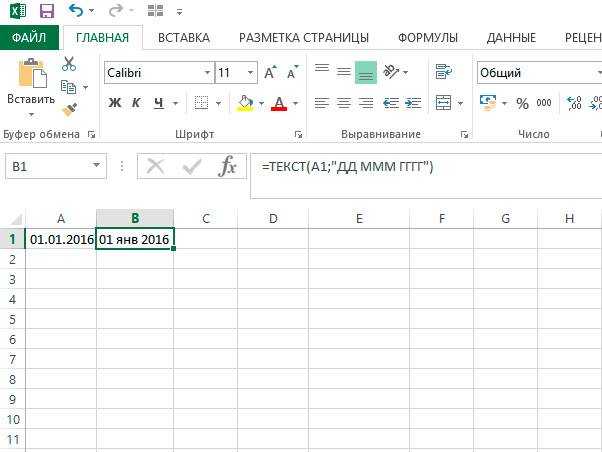Click the Redo arrow icon
The image size is (602, 452).
tap(116, 11)
